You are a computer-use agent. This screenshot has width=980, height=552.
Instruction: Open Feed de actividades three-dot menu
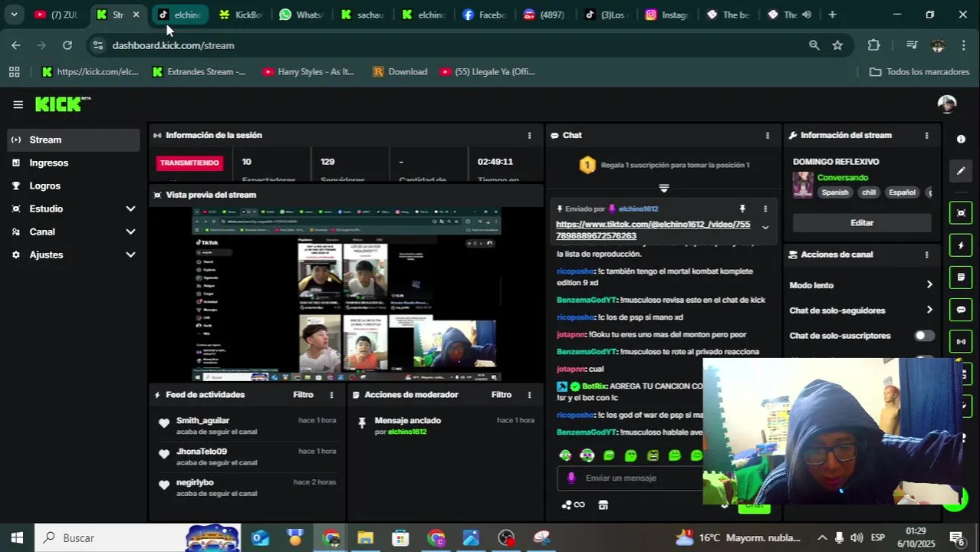click(x=331, y=395)
